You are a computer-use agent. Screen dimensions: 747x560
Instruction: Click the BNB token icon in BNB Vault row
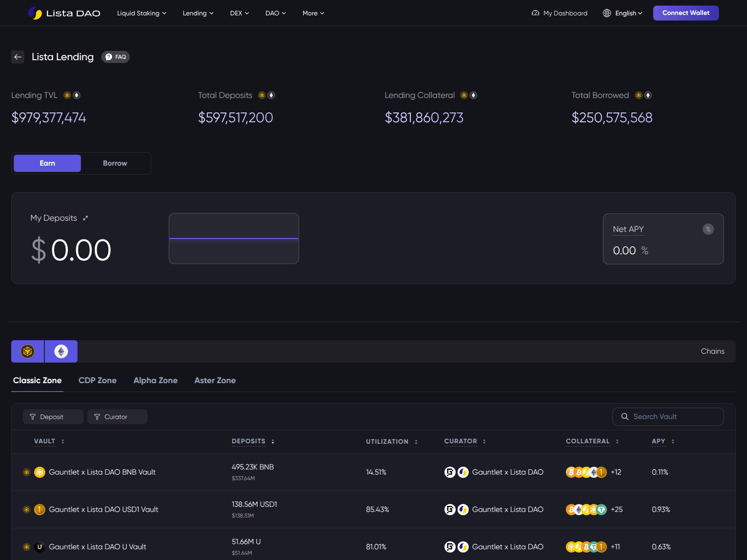[x=40, y=472]
